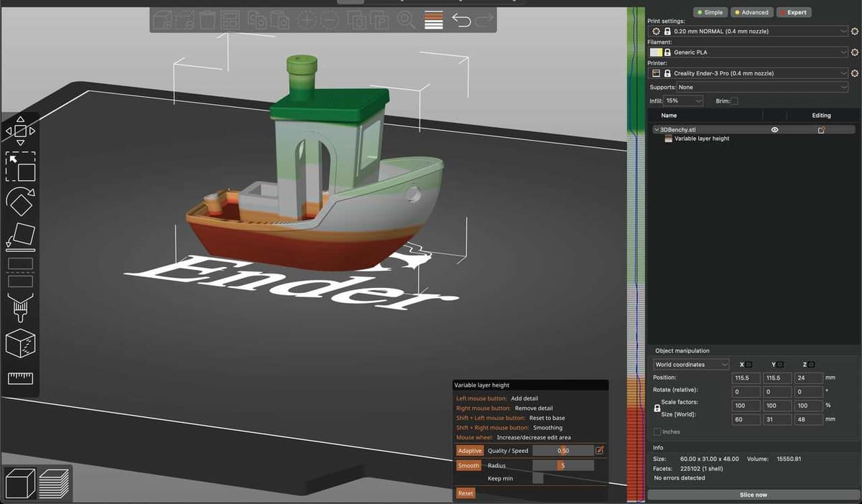Screen dimensions: 862x504
Task: Select Advanced mode
Action: (x=751, y=12)
